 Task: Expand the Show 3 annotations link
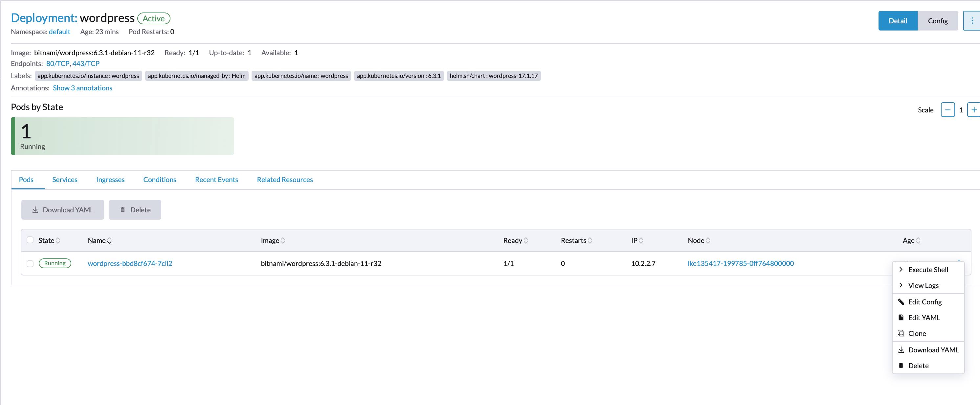coord(82,87)
